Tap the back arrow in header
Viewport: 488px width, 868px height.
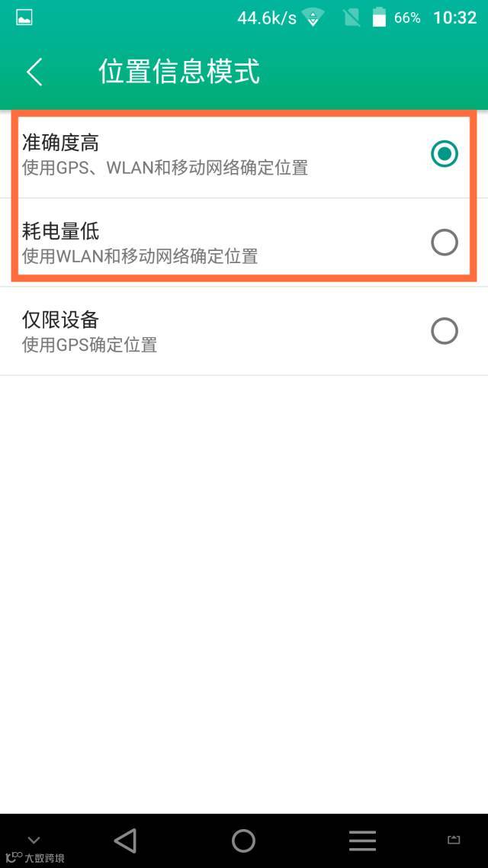34,72
